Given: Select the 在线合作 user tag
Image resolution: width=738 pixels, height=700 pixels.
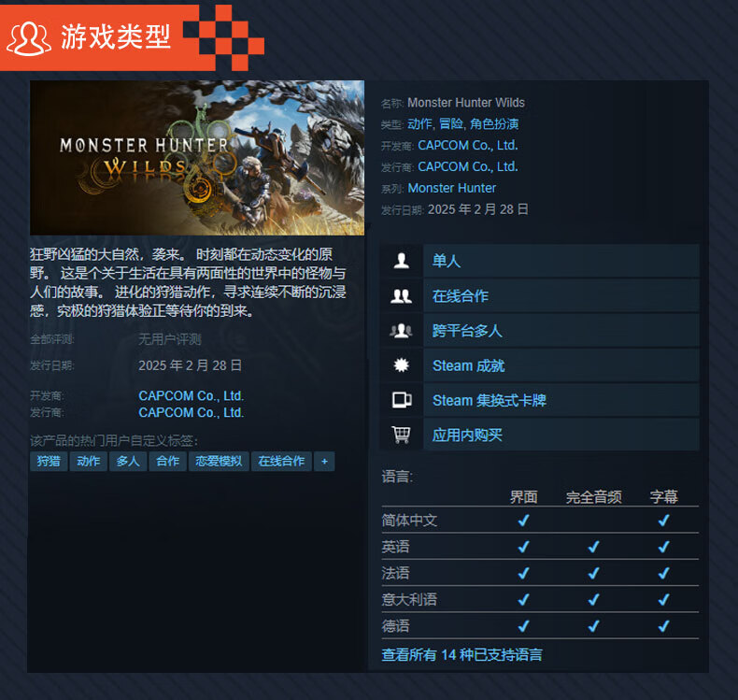Looking at the screenshot, I should [281, 462].
